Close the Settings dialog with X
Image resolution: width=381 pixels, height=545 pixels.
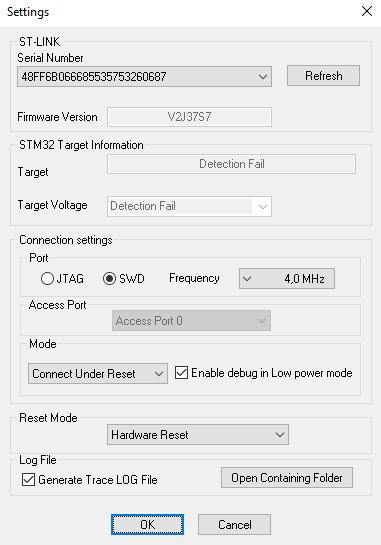coord(367,11)
